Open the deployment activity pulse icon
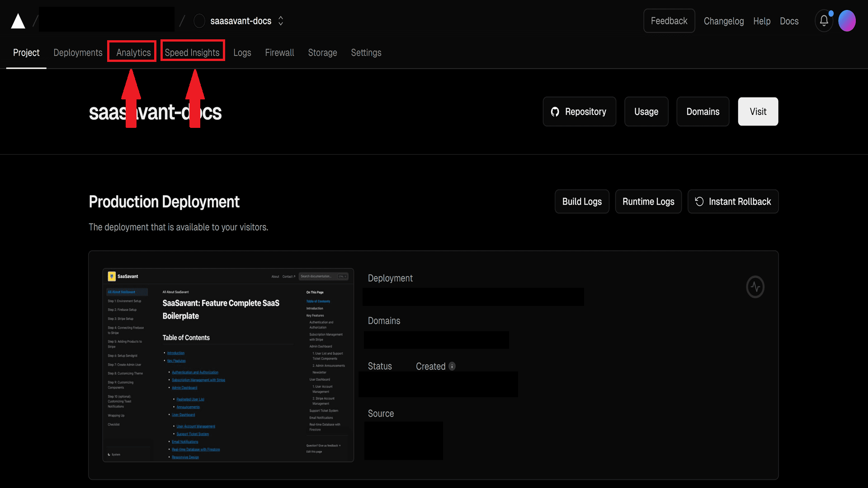Screen dimensions: 868x488 pos(755,286)
